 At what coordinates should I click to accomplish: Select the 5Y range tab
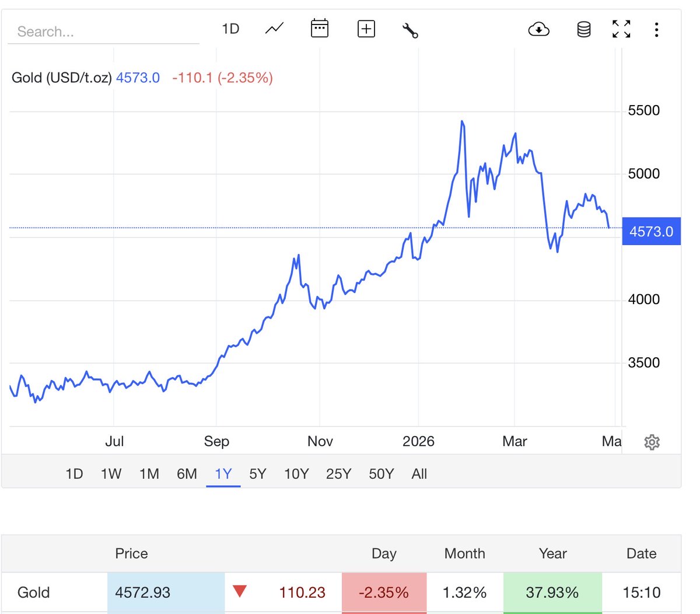(258, 474)
